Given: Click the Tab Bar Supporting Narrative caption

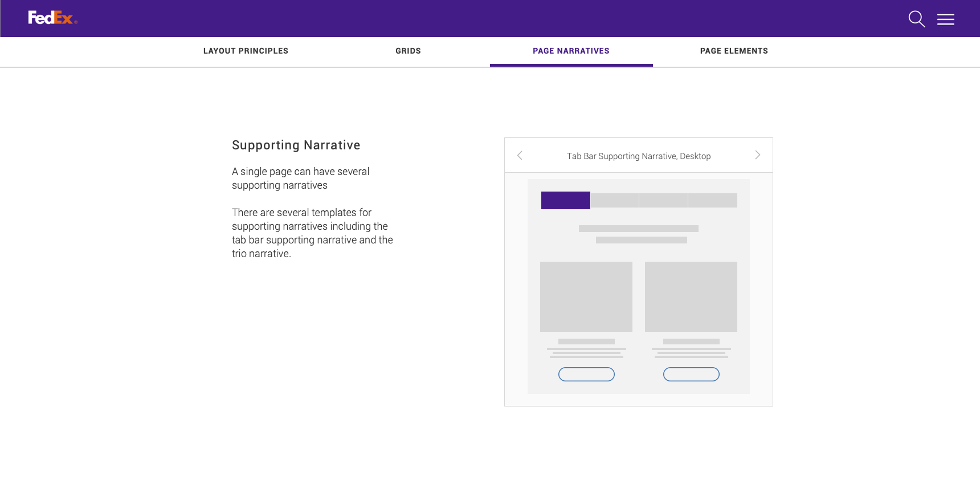Looking at the screenshot, I should (x=638, y=156).
